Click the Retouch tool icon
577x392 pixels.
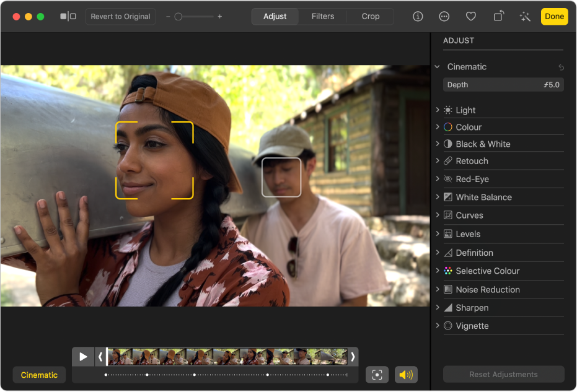tap(447, 161)
